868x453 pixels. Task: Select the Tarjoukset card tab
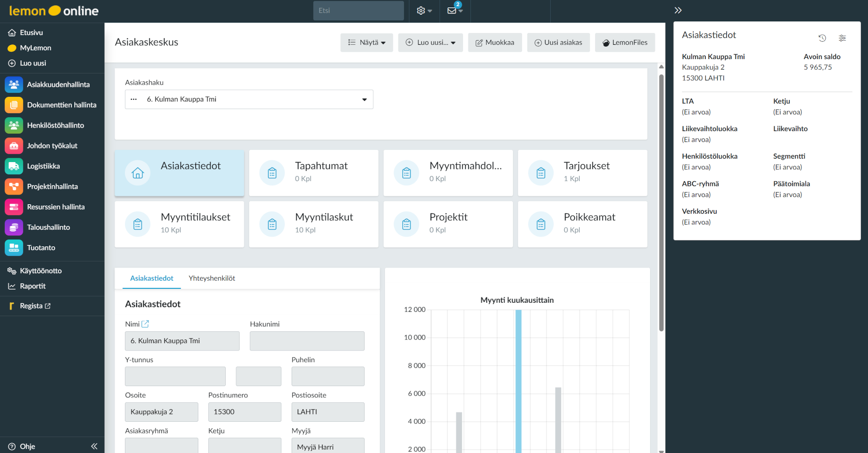[x=582, y=172]
